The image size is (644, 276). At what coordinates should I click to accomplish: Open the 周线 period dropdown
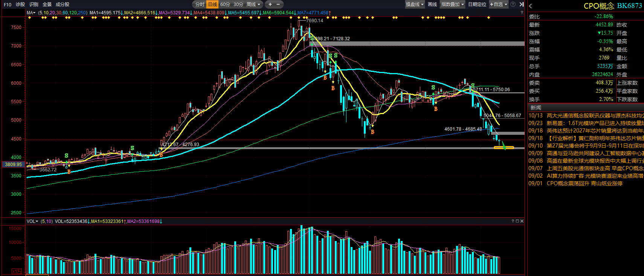point(253,5)
